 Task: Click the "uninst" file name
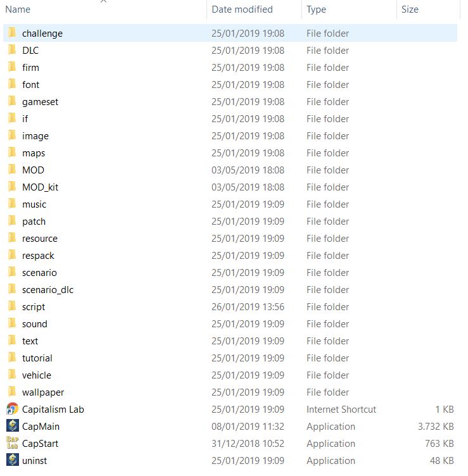pyautogui.click(x=35, y=461)
